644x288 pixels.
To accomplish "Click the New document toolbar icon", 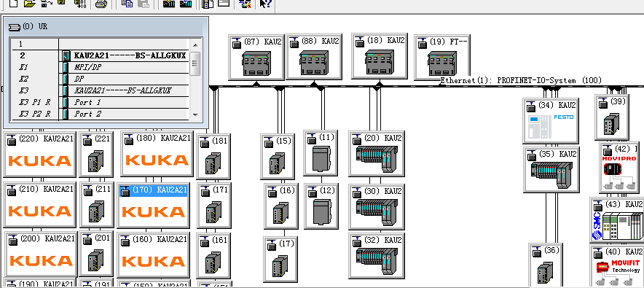I will click(14, 4).
